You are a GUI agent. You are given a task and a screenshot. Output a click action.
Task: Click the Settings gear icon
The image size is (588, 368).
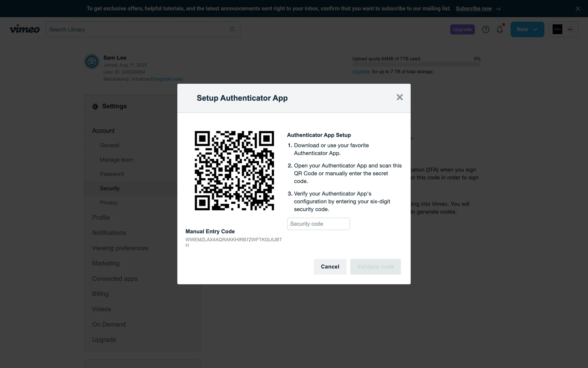[95, 106]
